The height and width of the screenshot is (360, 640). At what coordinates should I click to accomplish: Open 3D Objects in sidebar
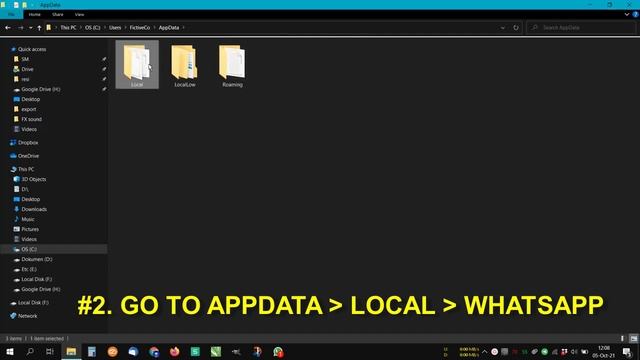click(x=34, y=179)
